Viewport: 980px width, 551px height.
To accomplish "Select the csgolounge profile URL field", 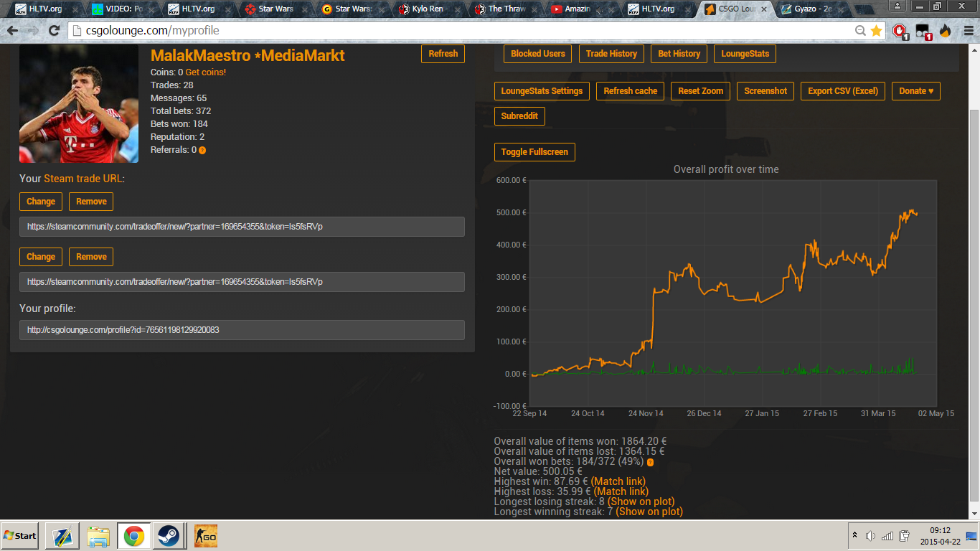I will pos(242,330).
